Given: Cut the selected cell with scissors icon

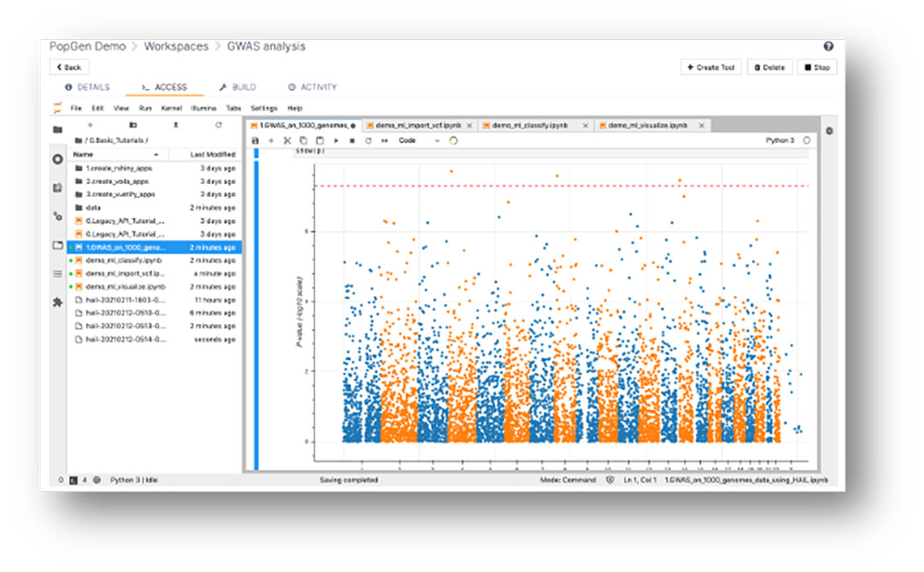Looking at the screenshot, I should click(287, 141).
